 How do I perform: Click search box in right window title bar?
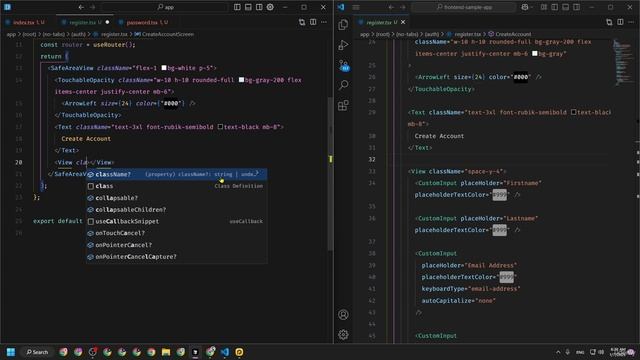pos(464,7)
